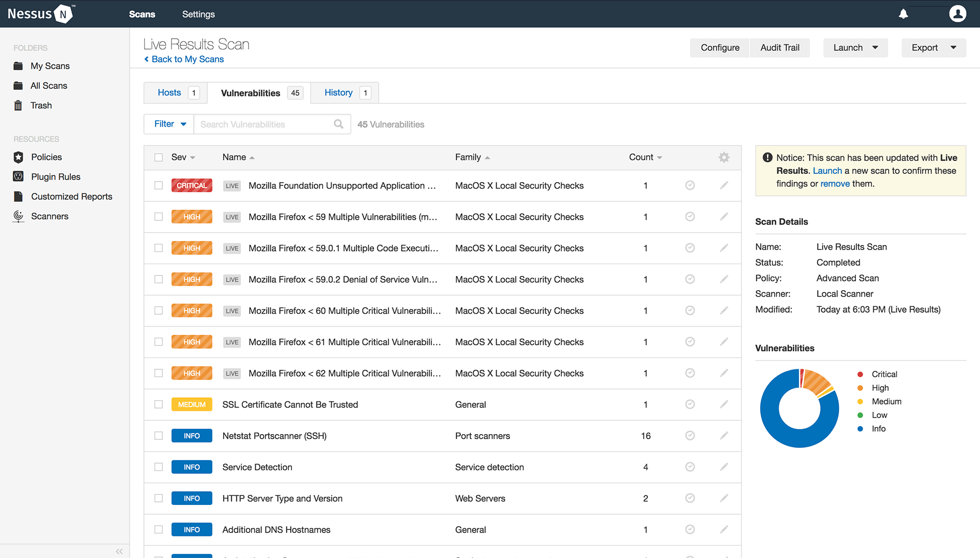Open the Plugin Rules section
This screenshot has width=980, height=558.
[x=56, y=176]
